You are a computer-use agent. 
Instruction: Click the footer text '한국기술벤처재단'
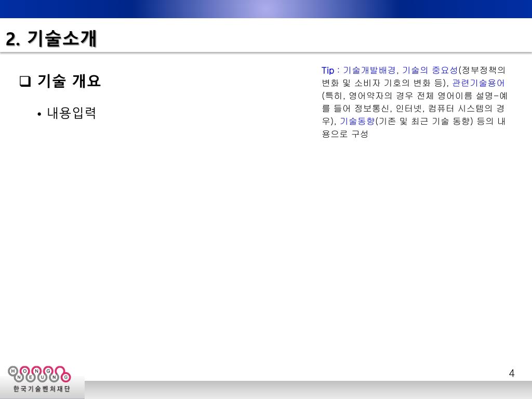click(42, 389)
